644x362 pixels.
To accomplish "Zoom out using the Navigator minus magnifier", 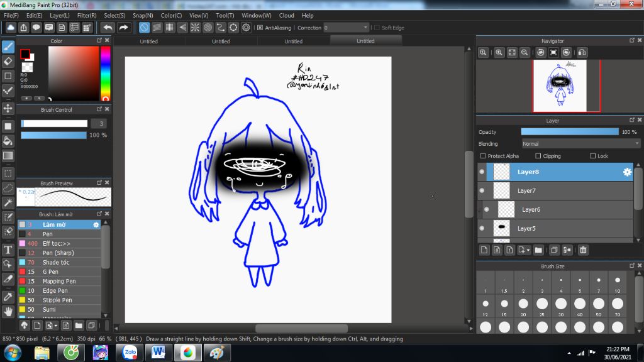I will [525, 53].
